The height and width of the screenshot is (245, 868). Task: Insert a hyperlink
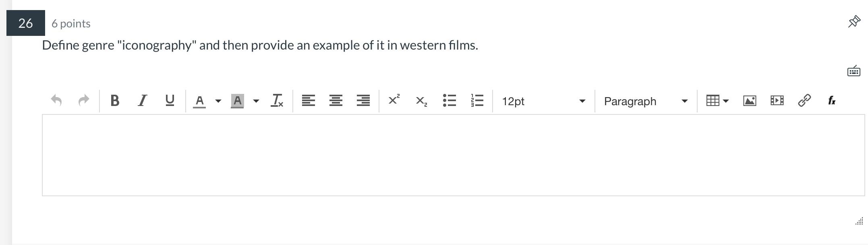(x=804, y=101)
